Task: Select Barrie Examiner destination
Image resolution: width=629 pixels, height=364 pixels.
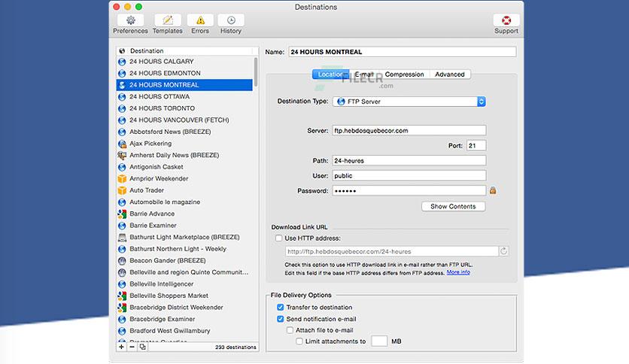Action: (184, 226)
